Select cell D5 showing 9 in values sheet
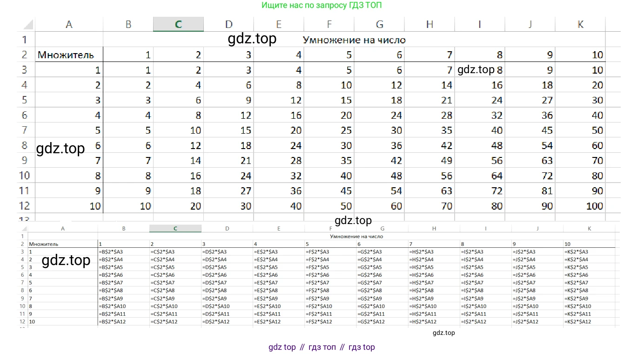The width and height of the screenshot is (644, 354). coord(228,100)
